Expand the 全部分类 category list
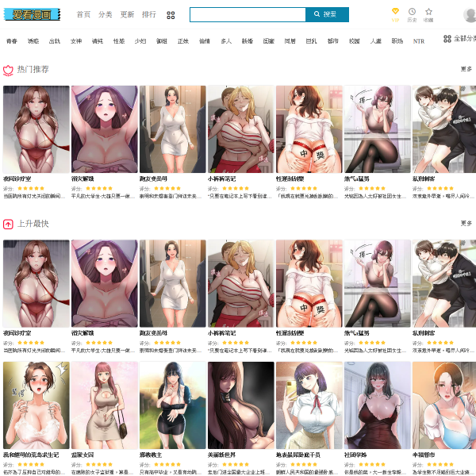 (460, 38)
